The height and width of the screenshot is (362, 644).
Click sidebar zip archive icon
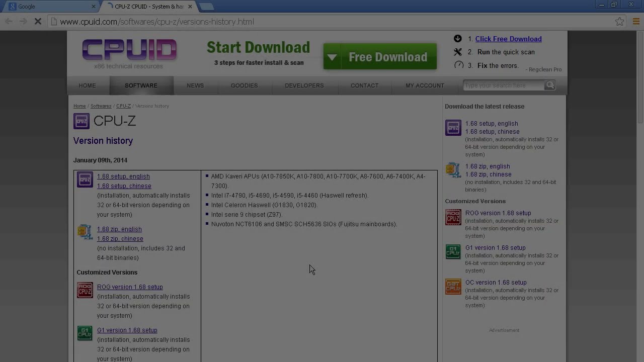tap(453, 170)
